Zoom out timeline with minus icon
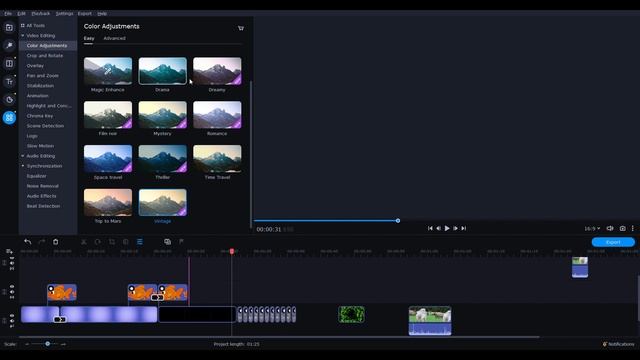 pyautogui.click(x=27, y=344)
